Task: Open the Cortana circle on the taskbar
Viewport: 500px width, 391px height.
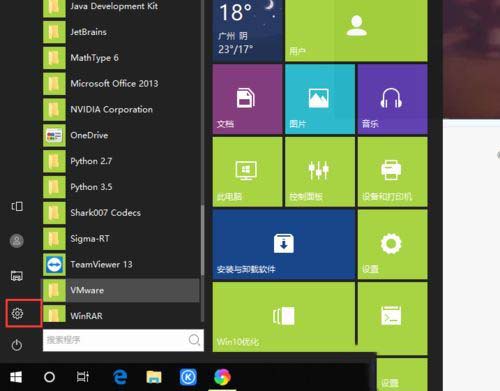Action: pyautogui.click(x=49, y=377)
